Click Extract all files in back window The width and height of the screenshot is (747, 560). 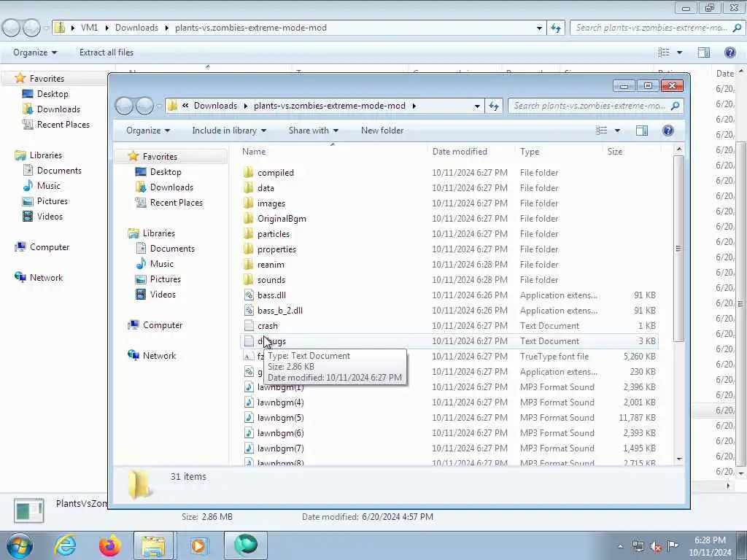[x=107, y=52]
